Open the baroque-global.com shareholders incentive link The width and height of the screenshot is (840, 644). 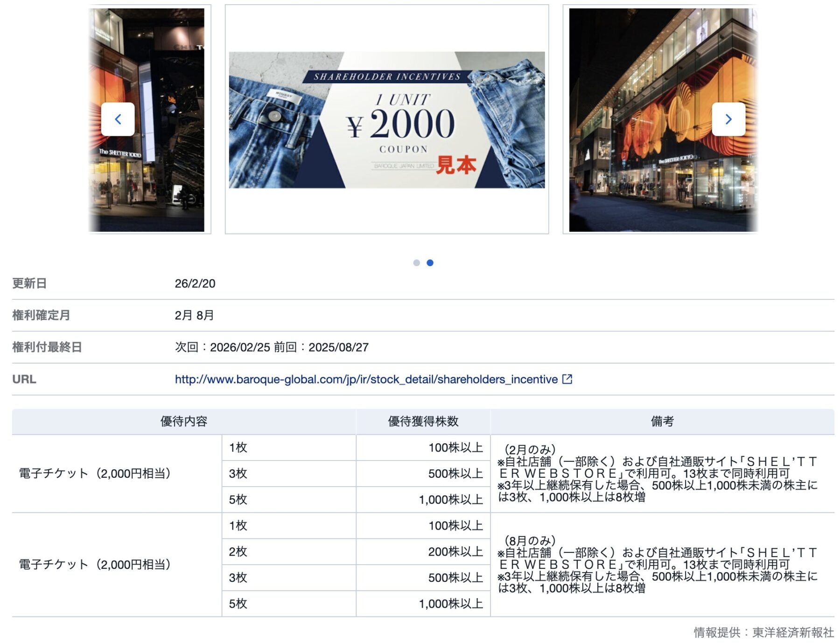[x=366, y=379]
